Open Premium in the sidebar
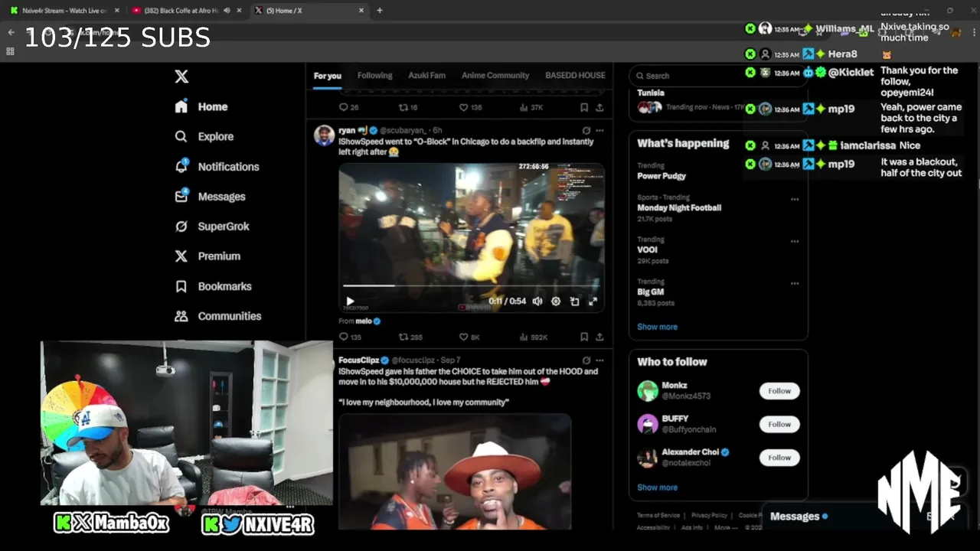The width and height of the screenshot is (980, 551). click(x=207, y=256)
